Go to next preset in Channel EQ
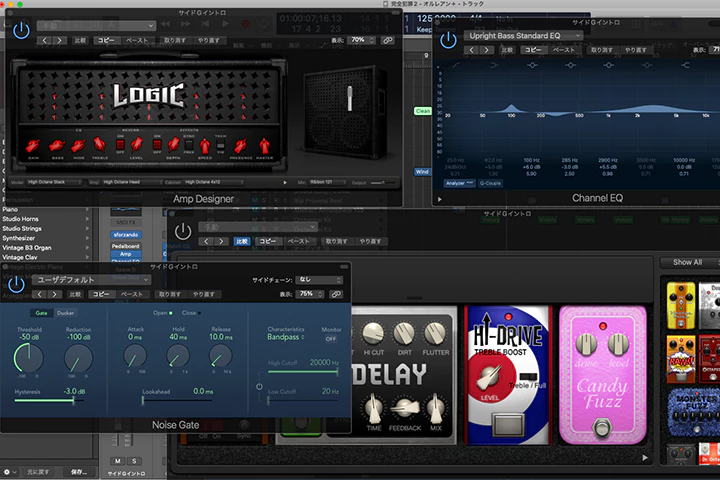 point(487,50)
